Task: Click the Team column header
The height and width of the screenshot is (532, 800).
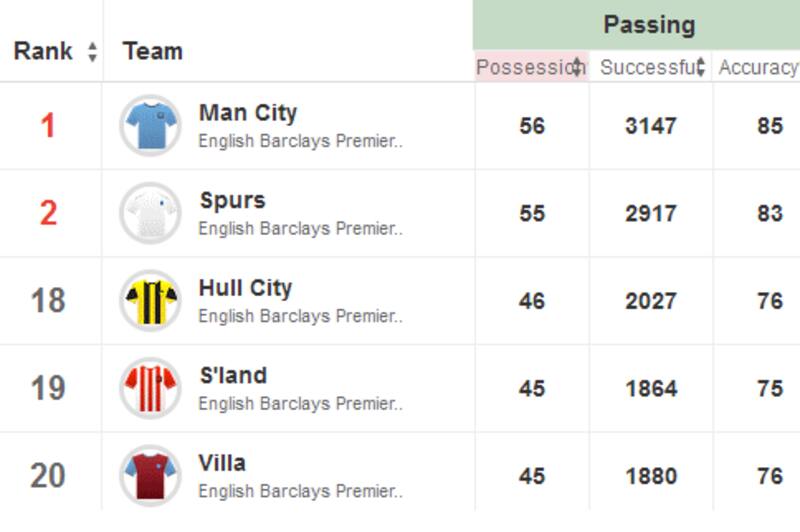Action: pos(152,52)
